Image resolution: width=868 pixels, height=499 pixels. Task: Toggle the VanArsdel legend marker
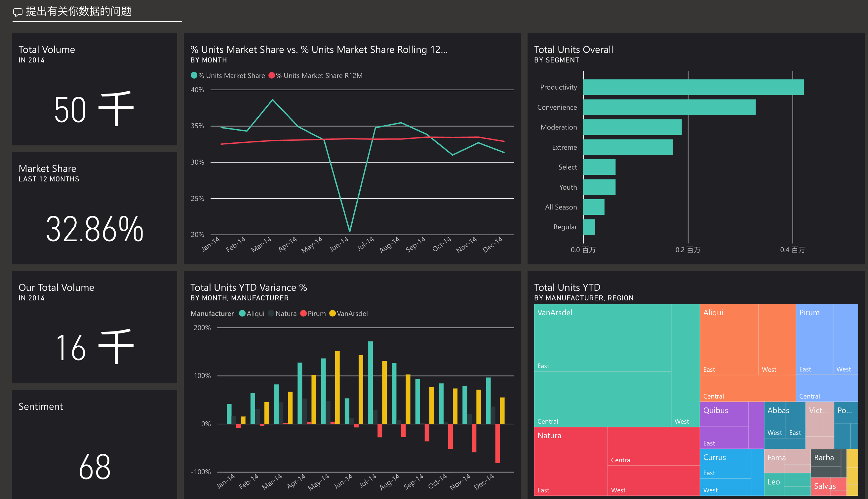[332, 313]
